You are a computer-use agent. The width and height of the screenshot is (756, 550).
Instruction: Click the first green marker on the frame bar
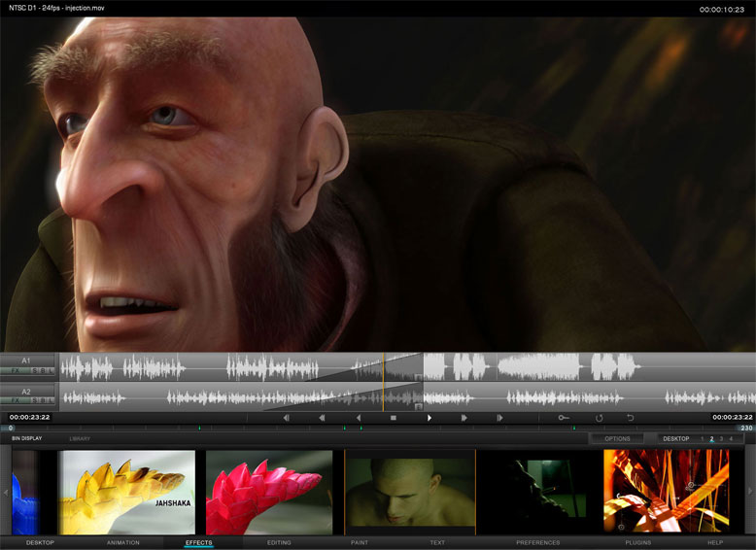pos(199,428)
